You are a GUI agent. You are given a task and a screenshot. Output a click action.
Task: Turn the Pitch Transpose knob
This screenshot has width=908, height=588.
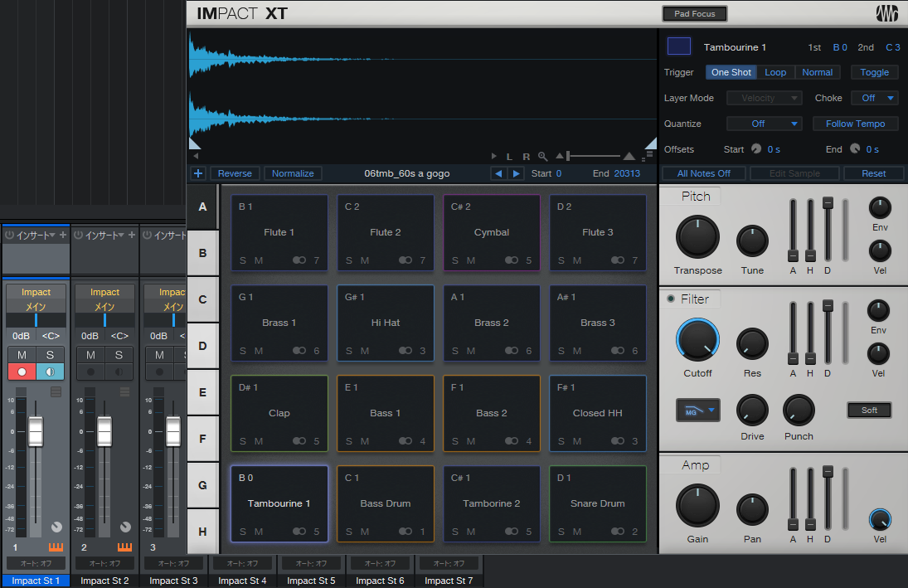coord(697,237)
